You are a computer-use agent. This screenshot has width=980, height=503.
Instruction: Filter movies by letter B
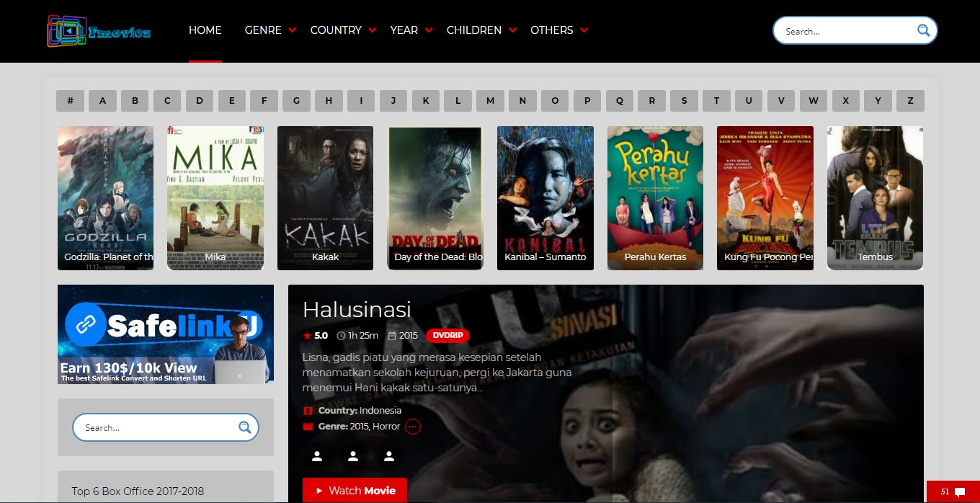135,101
